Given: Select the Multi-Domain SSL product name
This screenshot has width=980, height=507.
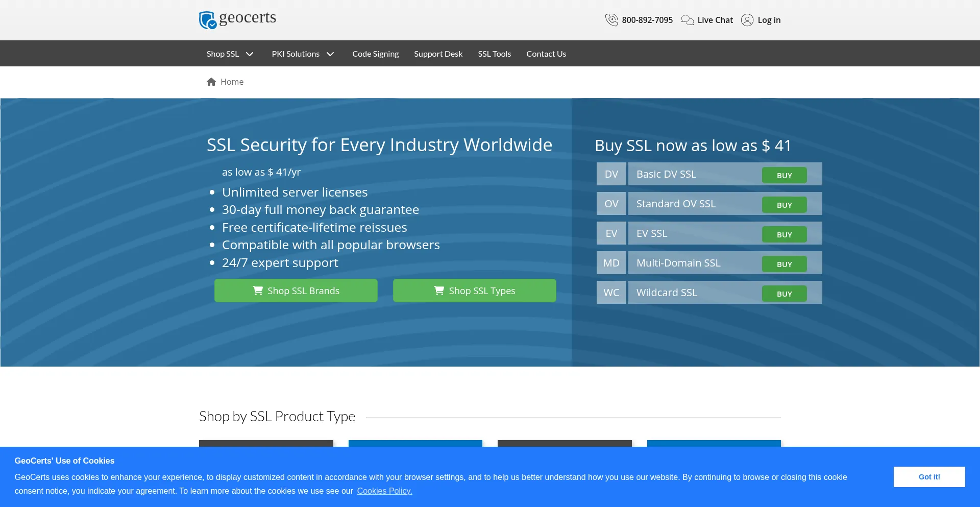Looking at the screenshot, I should pos(678,263).
